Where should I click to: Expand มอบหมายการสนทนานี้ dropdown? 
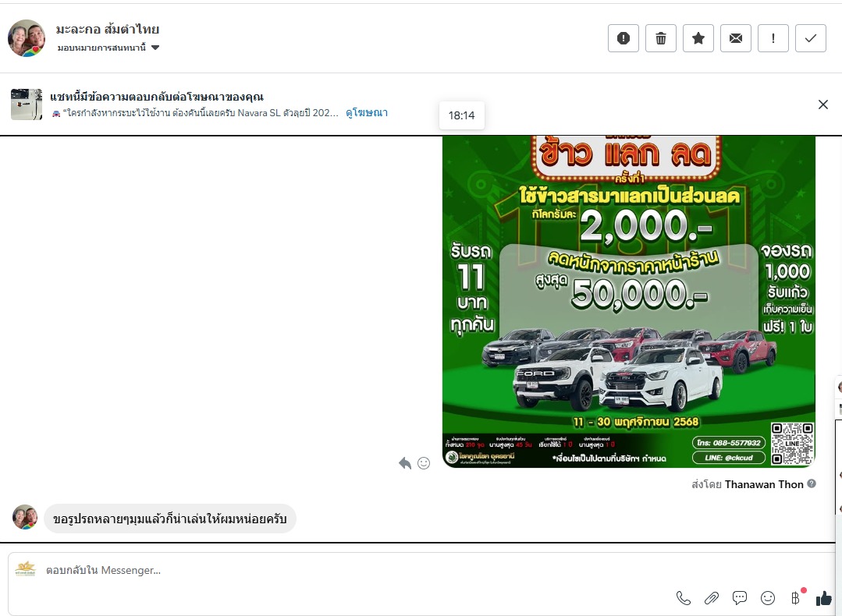108,48
